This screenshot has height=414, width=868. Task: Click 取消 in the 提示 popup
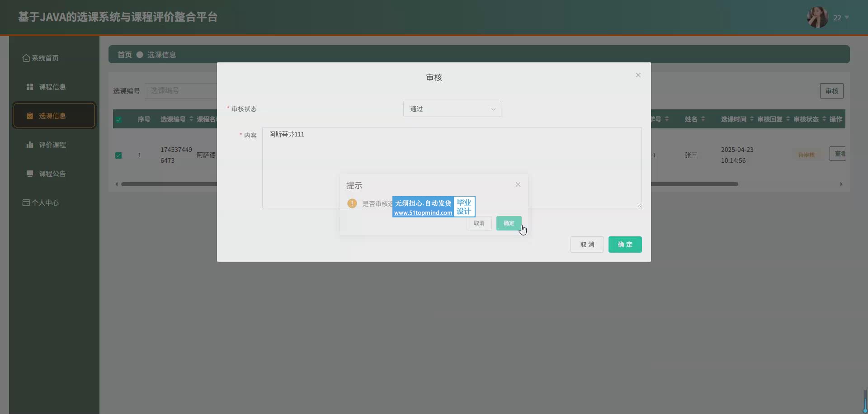tap(479, 223)
